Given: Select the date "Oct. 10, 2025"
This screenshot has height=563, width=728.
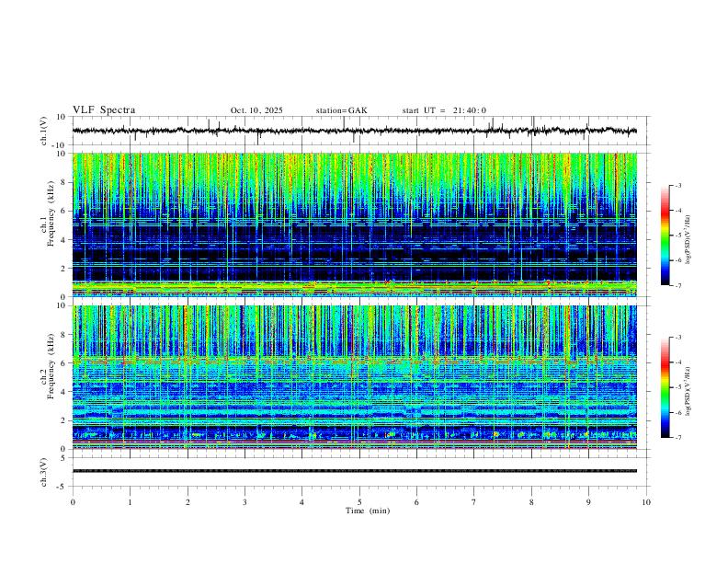Looking at the screenshot, I should (256, 110).
